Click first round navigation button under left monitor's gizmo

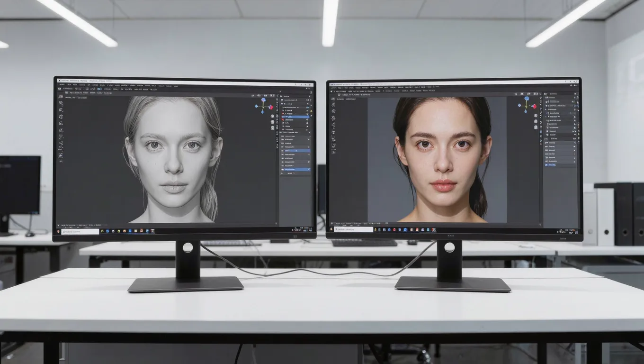272,116
